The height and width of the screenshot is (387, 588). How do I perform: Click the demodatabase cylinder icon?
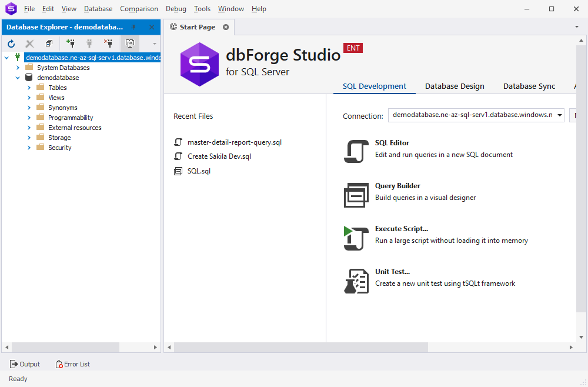(x=29, y=77)
